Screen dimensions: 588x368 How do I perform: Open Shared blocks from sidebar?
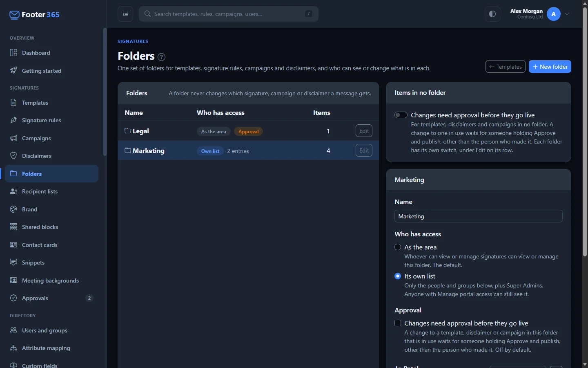pyautogui.click(x=51, y=227)
